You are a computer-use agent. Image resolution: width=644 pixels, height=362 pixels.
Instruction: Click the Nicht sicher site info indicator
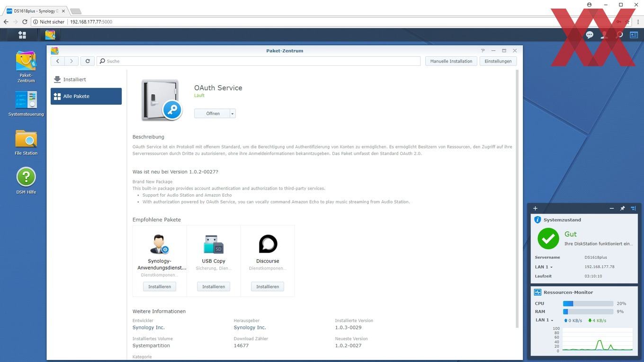point(49,22)
